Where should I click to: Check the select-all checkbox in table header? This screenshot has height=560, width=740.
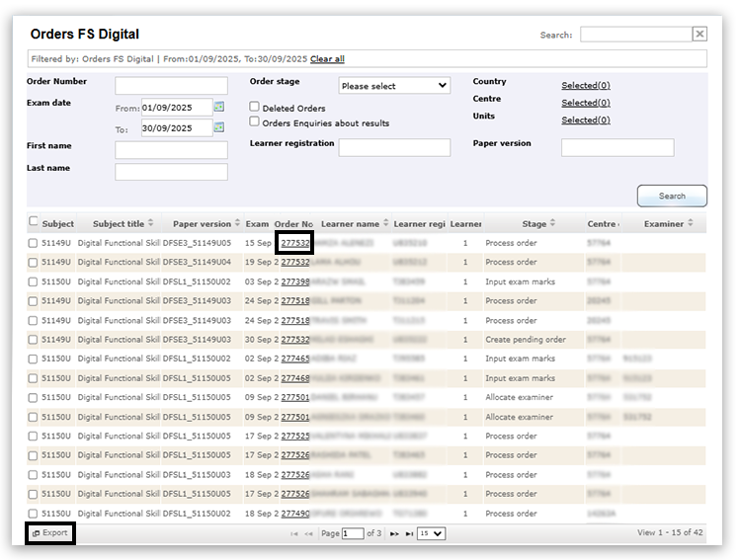[35, 222]
